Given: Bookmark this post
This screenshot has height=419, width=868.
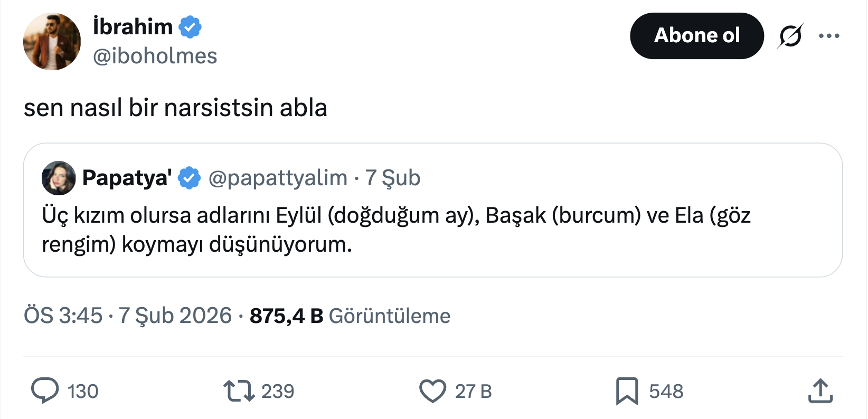Looking at the screenshot, I should (627, 391).
